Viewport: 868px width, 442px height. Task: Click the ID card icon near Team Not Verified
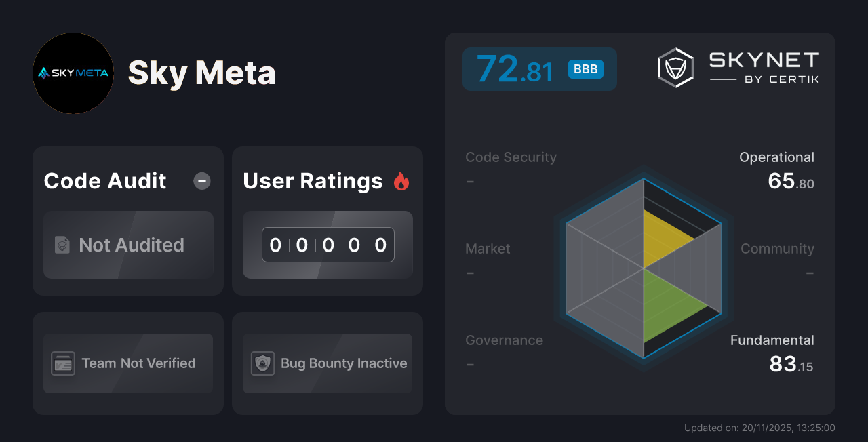tap(64, 363)
